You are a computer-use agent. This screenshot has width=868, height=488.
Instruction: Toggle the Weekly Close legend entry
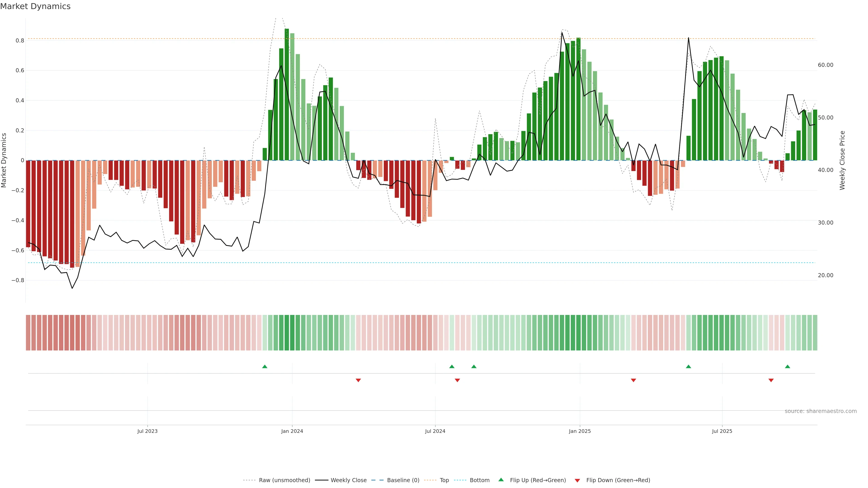tap(348, 480)
